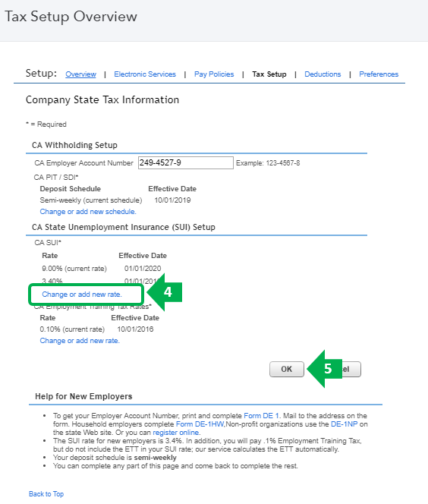Change or add new Employment Training Tax rate
This screenshot has height=504, width=428.
[x=80, y=340]
